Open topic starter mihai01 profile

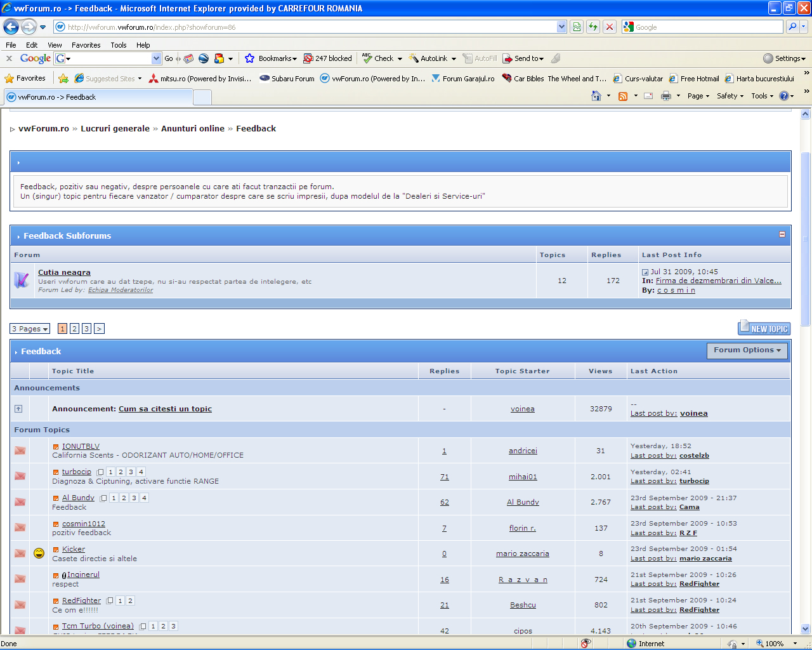[523, 477]
